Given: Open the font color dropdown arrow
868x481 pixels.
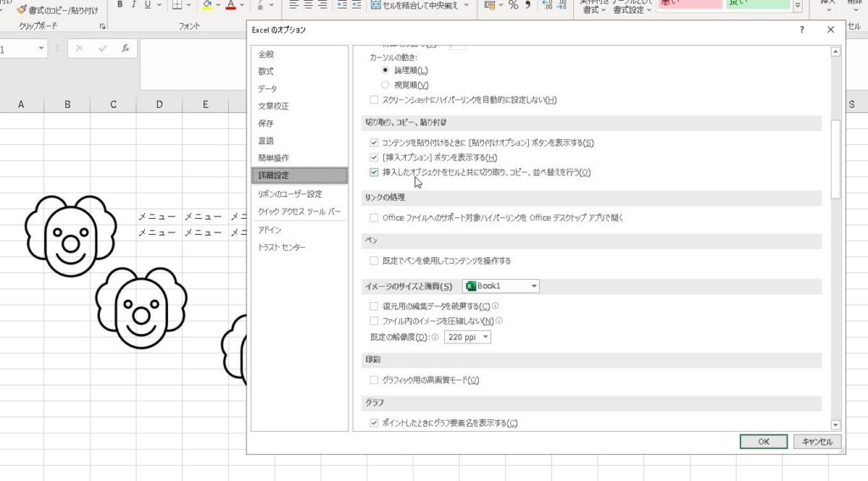Looking at the screenshot, I should tap(244, 5).
